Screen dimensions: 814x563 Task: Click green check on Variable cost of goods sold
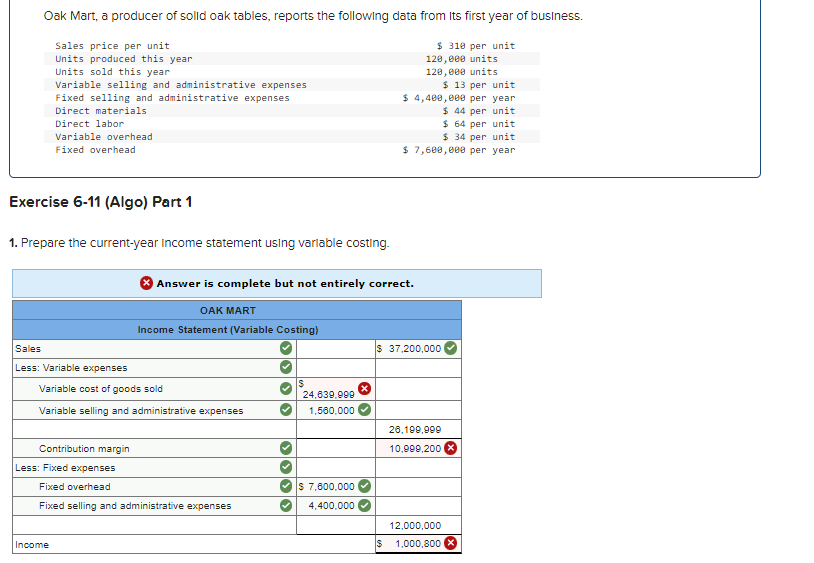coord(286,389)
